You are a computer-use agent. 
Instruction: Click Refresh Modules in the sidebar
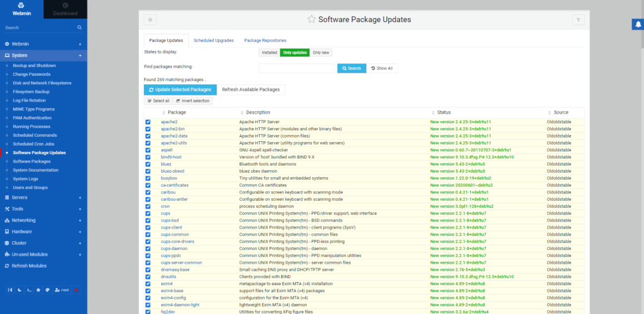pos(29,266)
